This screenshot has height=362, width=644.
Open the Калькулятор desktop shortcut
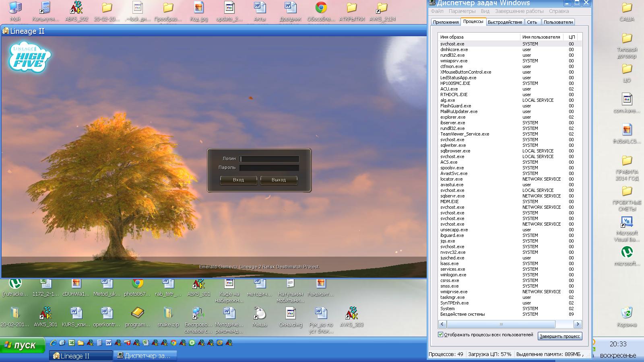pyautogui.click(x=45, y=11)
